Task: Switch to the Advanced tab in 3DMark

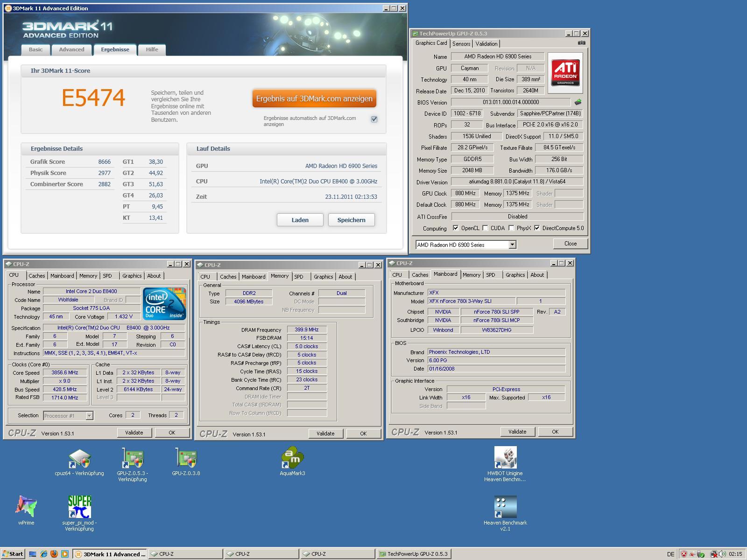Action: (71, 49)
